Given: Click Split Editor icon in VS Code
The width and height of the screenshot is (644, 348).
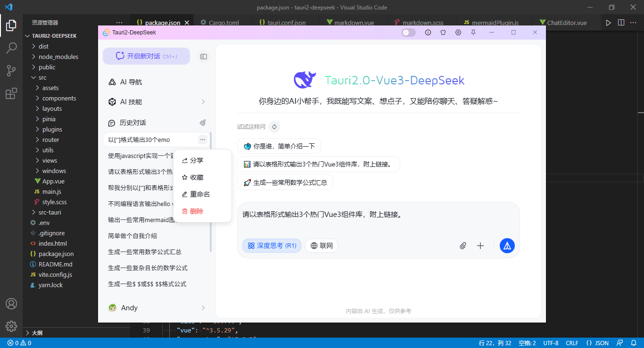Looking at the screenshot, I should click(621, 22).
